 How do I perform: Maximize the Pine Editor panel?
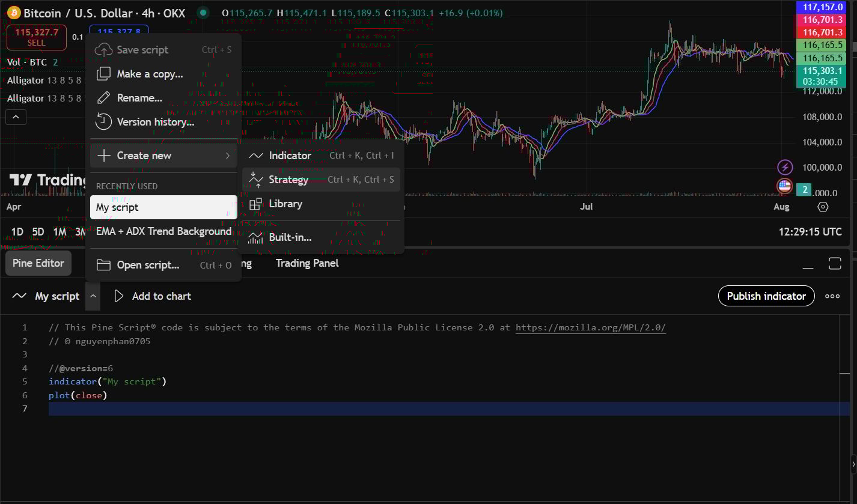[x=835, y=263]
